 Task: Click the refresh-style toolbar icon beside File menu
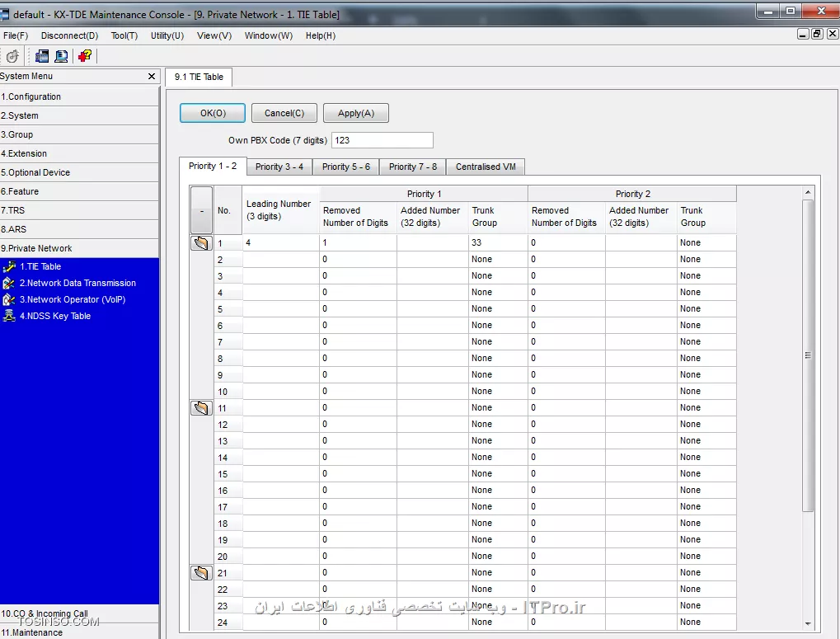(12, 56)
